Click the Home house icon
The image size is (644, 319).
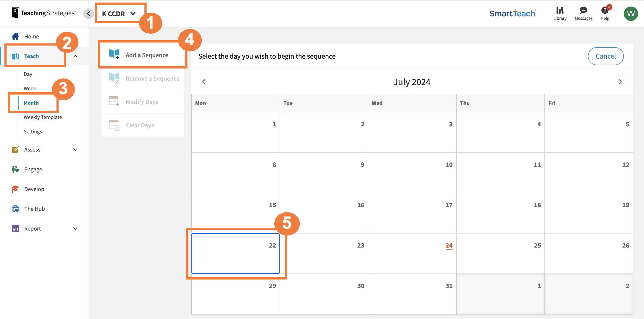[15, 36]
